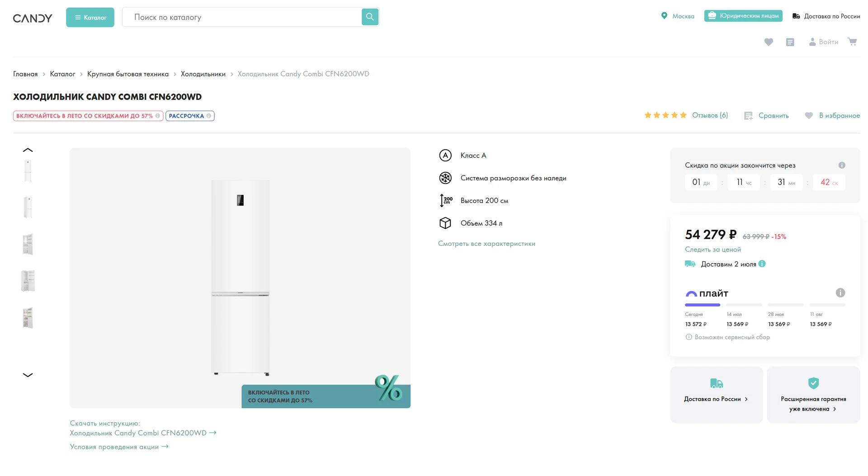868x476 pixels.
Task: Click info icon in Плайт installment block
Action: pos(840,293)
